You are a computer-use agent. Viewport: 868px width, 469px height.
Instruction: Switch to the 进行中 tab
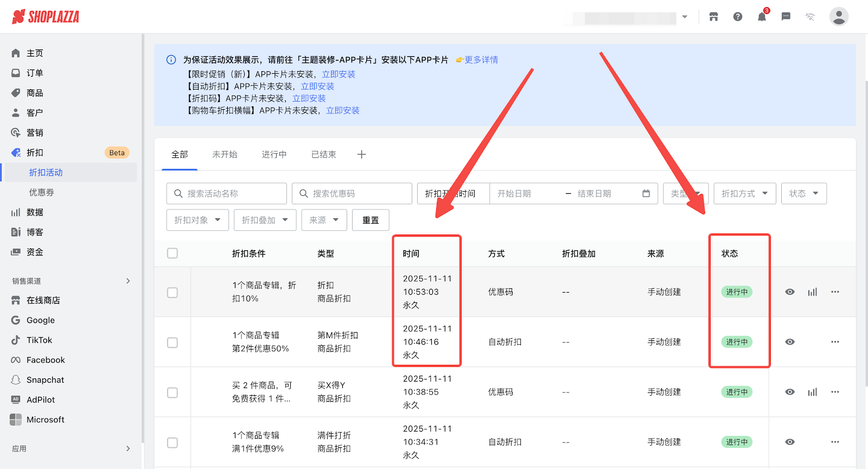(274, 155)
